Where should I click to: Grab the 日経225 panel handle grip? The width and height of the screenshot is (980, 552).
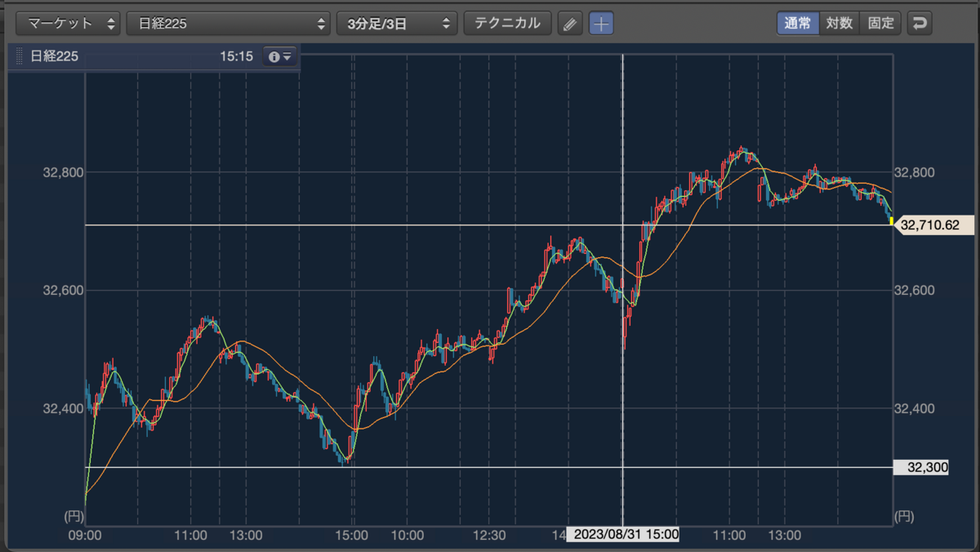pyautogui.click(x=20, y=56)
